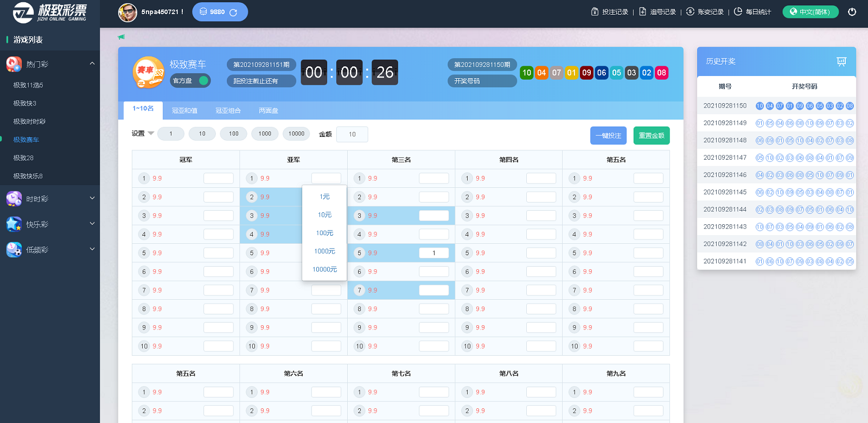Click the 重置金额 reset button
Viewport: 868px width, 423px height.
(651, 136)
